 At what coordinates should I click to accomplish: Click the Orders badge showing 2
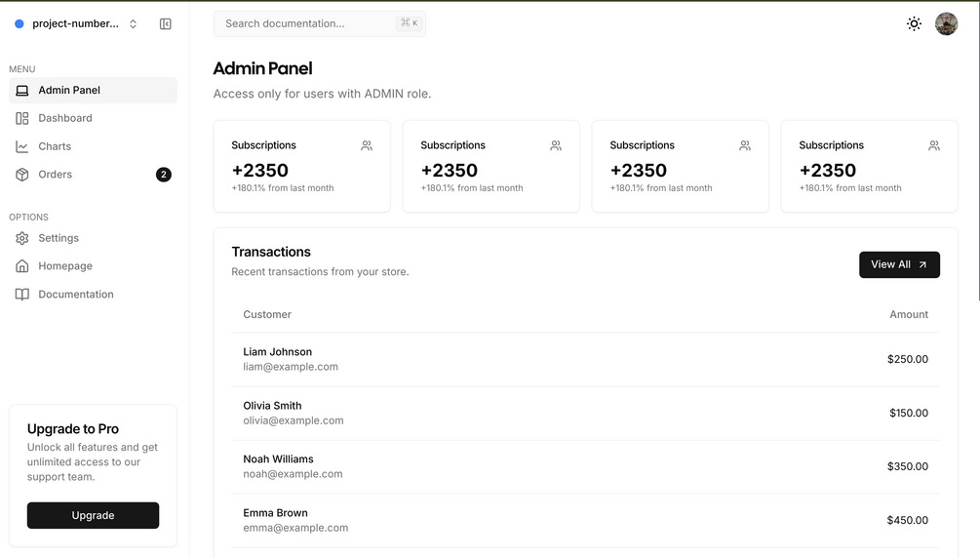[x=164, y=175]
